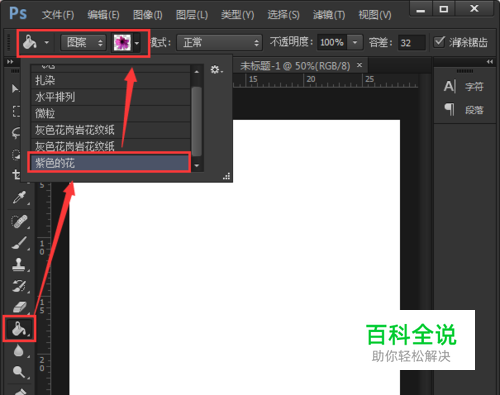Click the pattern list scrollbar thumb

click(197, 121)
